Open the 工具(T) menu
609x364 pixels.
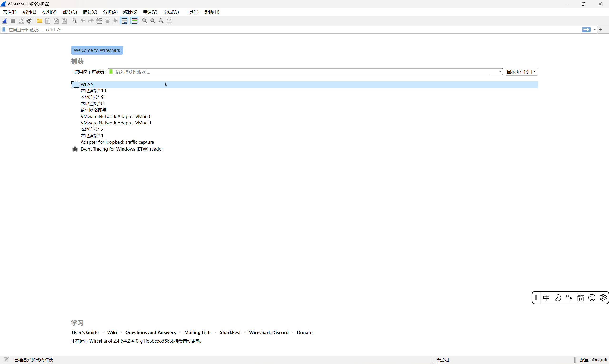[192, 12]
